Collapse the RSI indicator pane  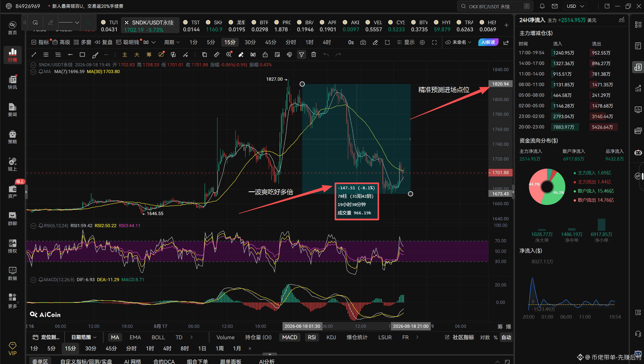click(x=33, y=226)
